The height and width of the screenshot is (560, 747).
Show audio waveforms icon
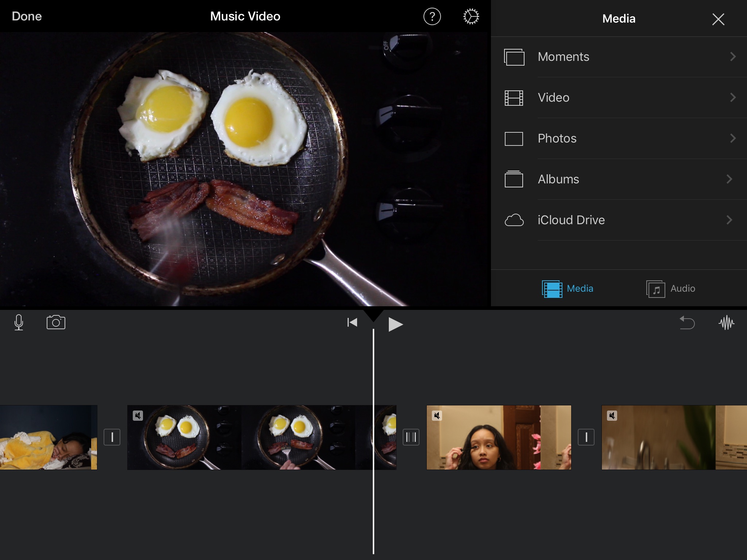pos(727,323)
